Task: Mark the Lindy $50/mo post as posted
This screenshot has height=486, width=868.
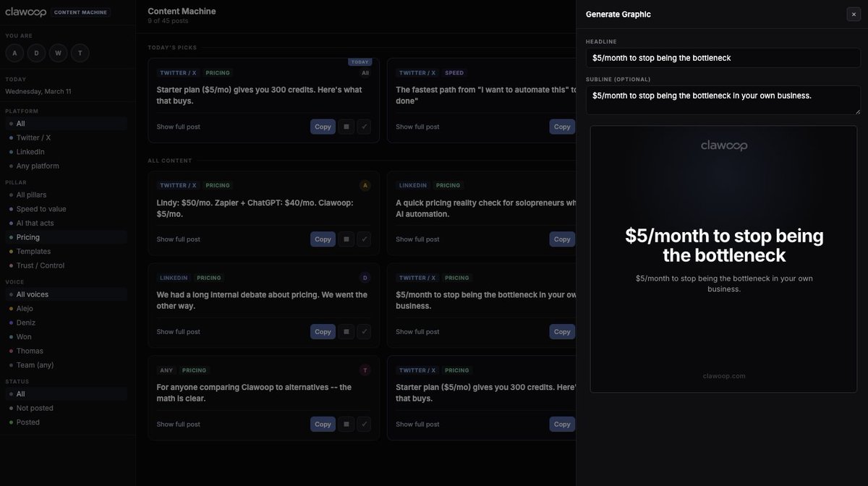Action: click(364, 239)
